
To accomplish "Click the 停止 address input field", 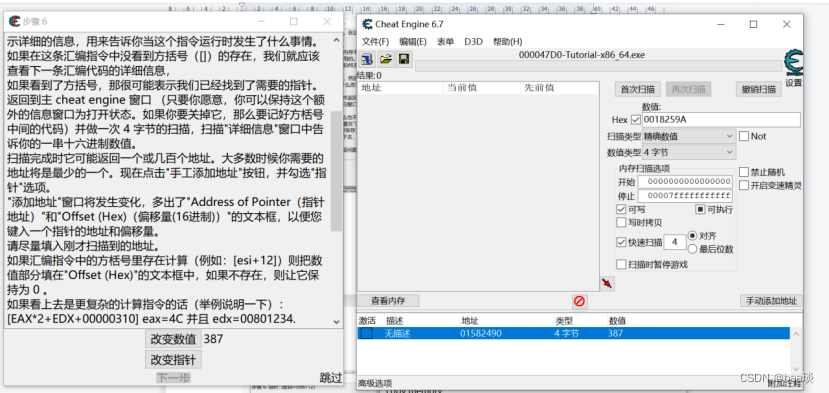I will [x=685, y=196].
